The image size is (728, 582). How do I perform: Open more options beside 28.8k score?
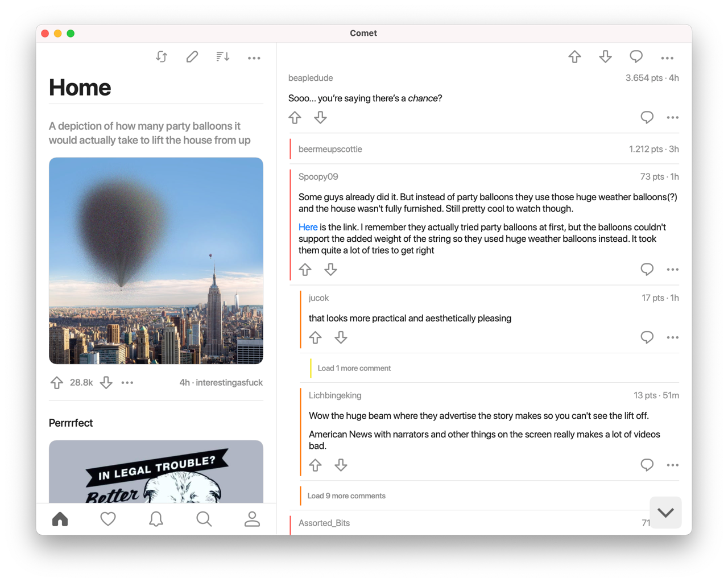click(x=127, y=383)
